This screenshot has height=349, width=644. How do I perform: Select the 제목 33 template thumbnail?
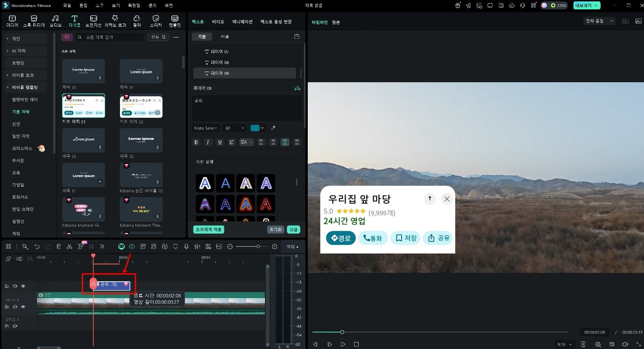pyautogui.click(x=83, y=140)
